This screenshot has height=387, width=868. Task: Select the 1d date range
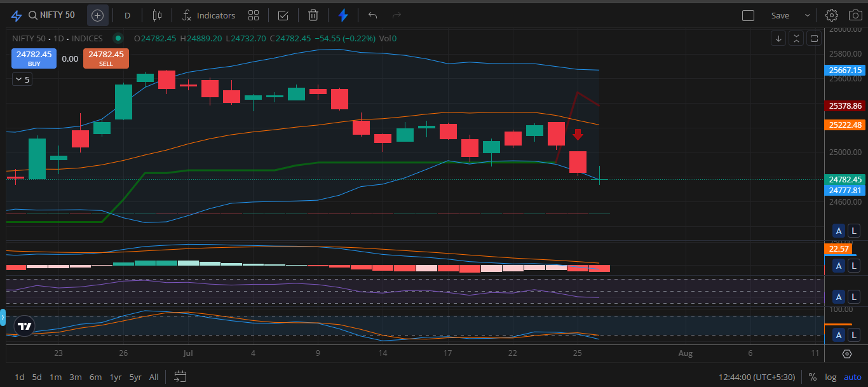pos(20,377)
